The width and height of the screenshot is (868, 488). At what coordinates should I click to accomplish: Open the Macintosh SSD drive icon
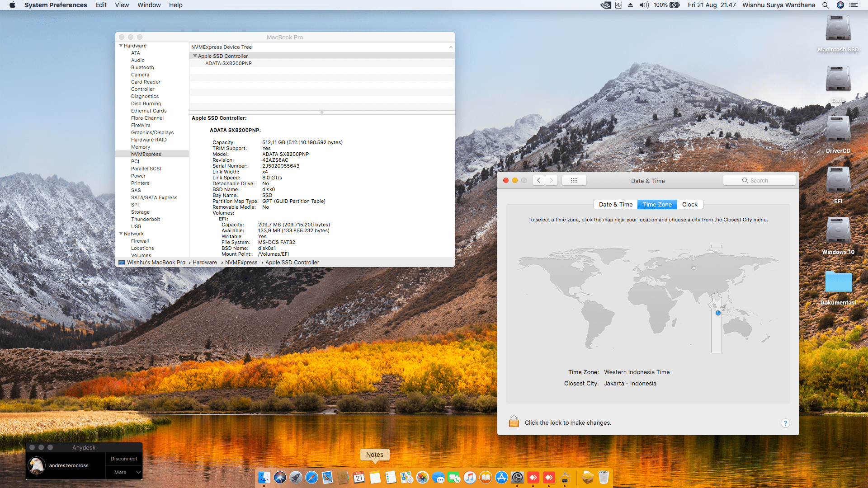pyautogui.click(x=838, y=29)
